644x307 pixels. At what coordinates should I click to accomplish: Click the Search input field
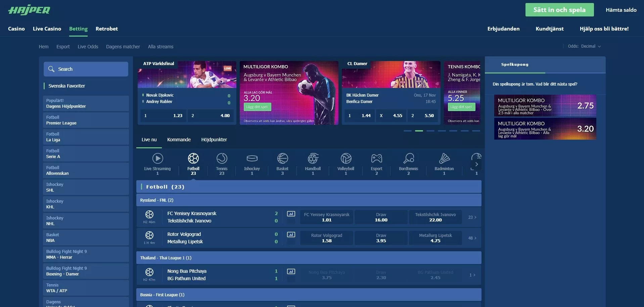(x=86, y=69)
